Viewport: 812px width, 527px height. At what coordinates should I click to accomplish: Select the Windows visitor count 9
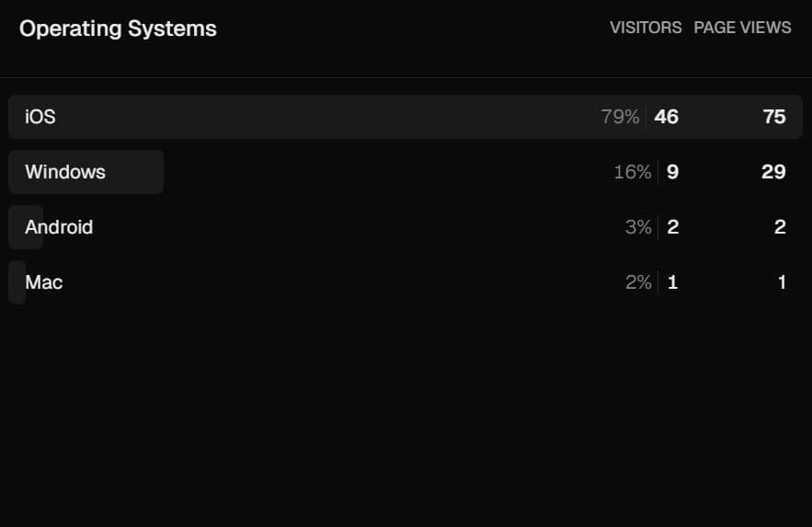coord(672,172)
